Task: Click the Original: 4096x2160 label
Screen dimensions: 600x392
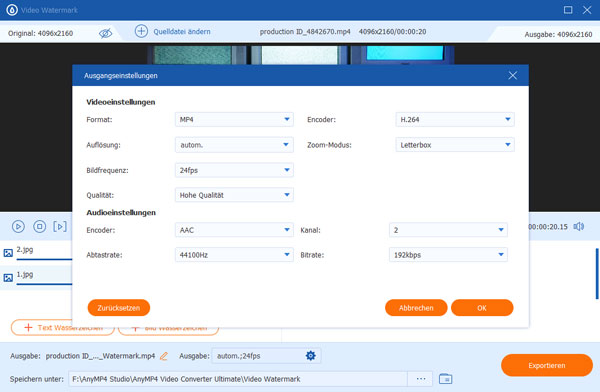Action: [41, 33]
